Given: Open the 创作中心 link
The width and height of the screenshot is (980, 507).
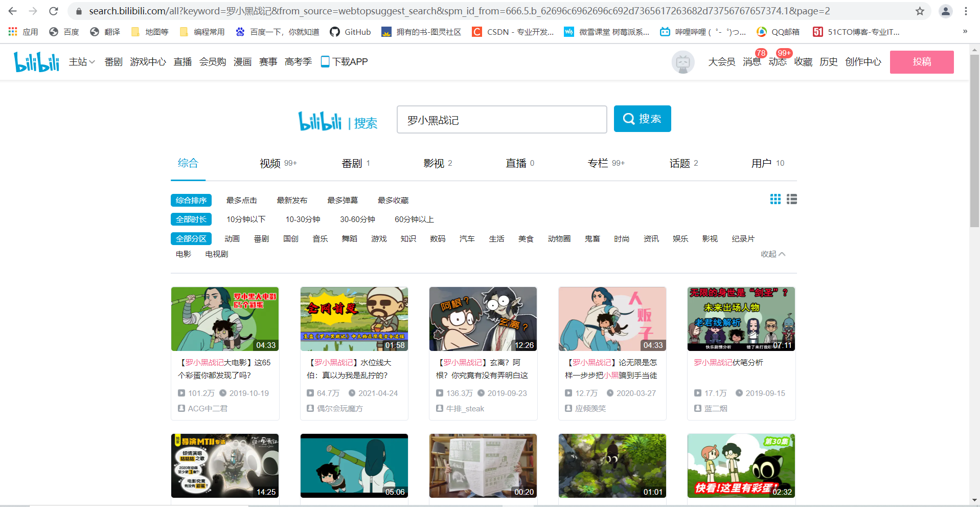Looking at the screenshot, I should tap(863, 62).
